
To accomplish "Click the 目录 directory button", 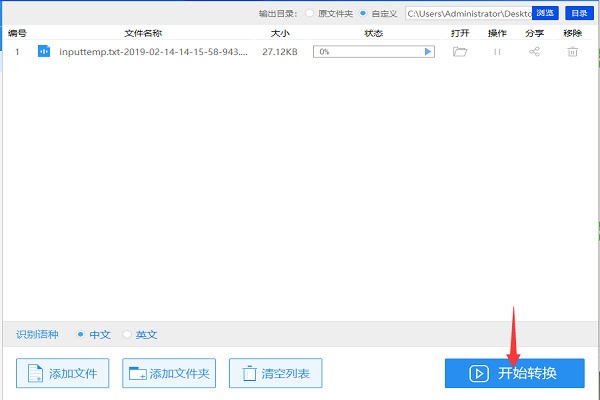I will click(579, 13).
